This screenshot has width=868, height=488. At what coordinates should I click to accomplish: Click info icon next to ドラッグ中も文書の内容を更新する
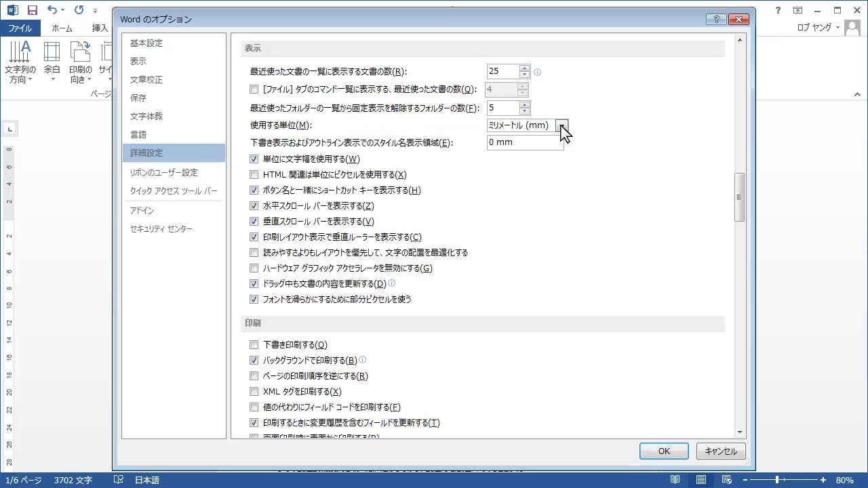pos(391,283)
